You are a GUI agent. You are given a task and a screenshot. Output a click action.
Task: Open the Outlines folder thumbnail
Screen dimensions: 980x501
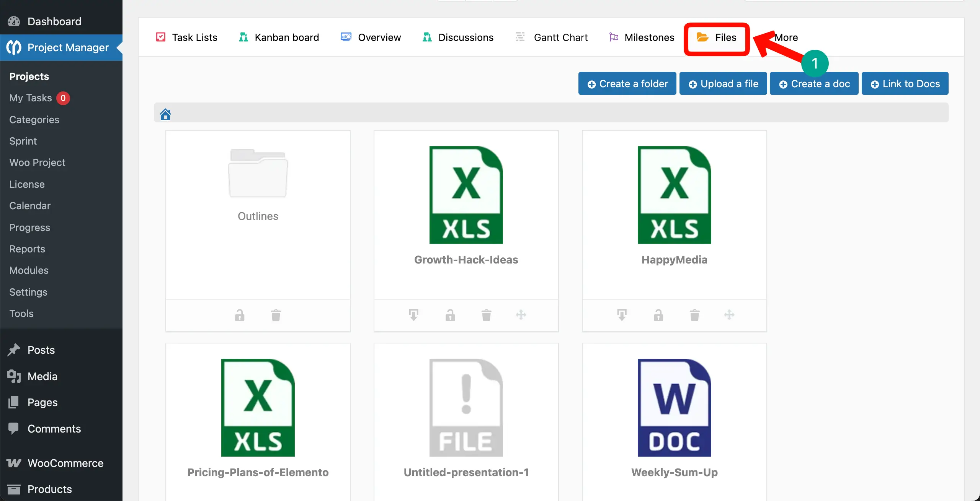[x=258, y=174]
